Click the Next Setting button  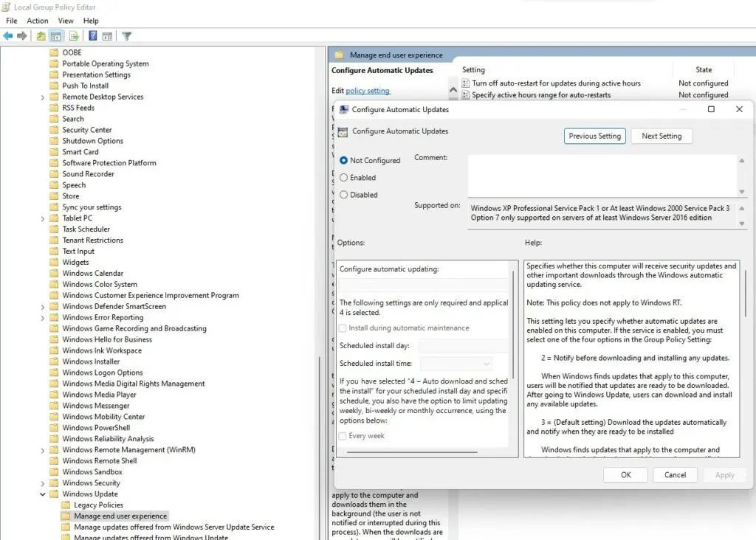[x=661, y=136]
